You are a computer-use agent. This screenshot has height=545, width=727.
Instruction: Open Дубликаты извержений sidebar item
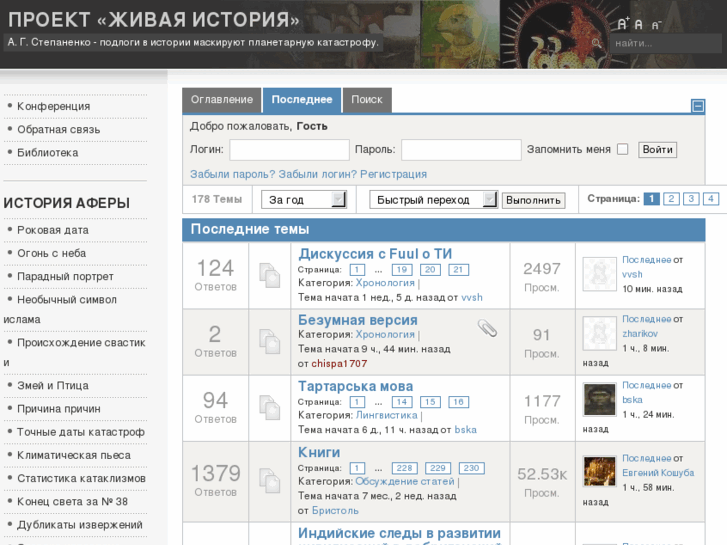pyautogui.click(x=79, y=525)
